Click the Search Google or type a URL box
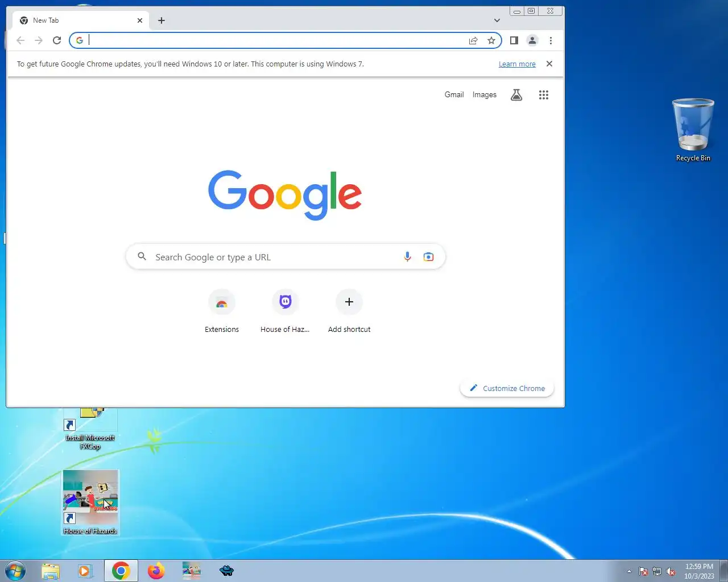This screenshot has width=728, height=582. [x=286, y=257]
